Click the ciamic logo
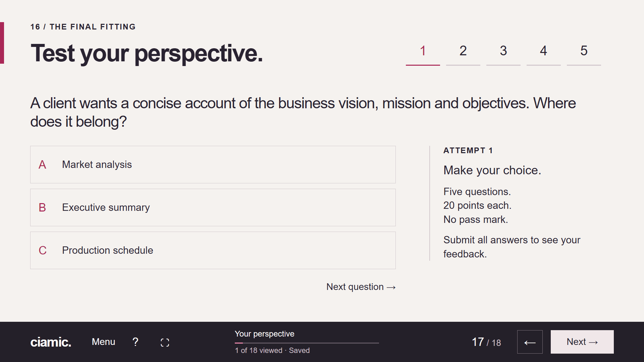644x362 pixels. pyautogui.click(x=51, y=342)
